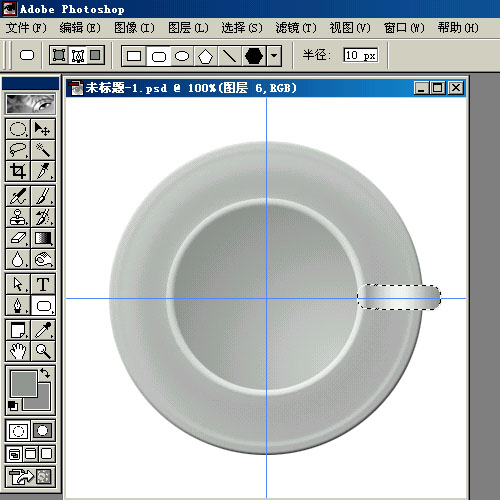Click the document icon in title bar

coord(76,88)
